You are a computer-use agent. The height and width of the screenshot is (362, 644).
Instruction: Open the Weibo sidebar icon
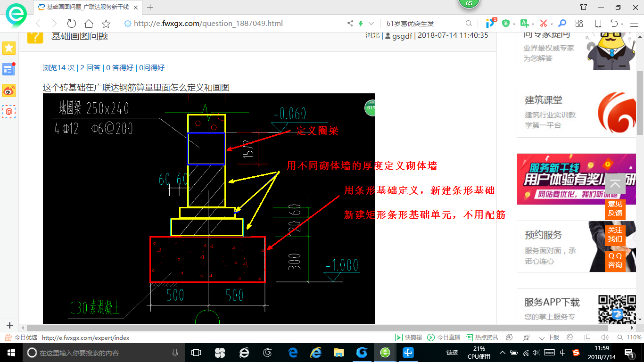[9, 90]
